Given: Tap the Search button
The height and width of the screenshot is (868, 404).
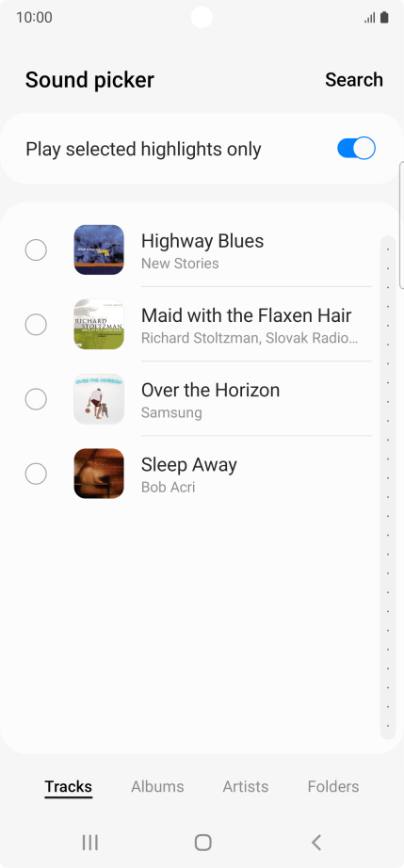Looking at the screenshot, I should [354, 80].
